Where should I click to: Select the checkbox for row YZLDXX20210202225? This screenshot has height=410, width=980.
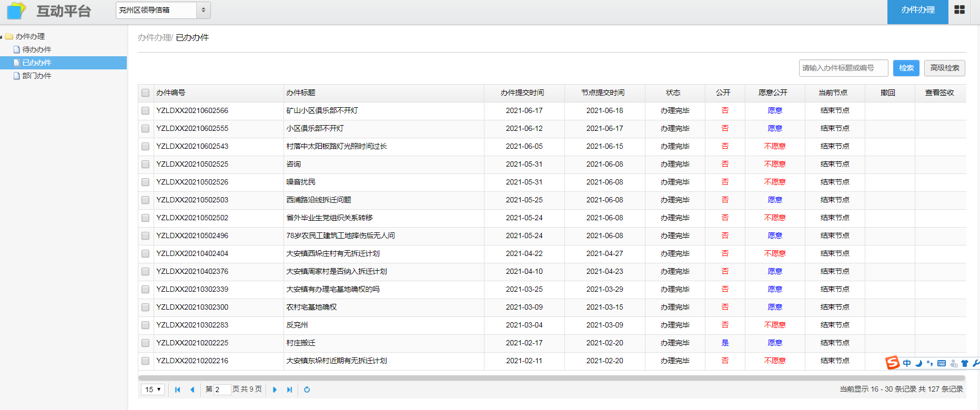point(145,343)
